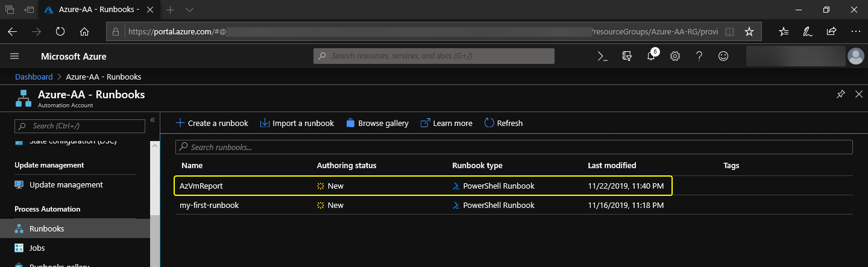Screen dimensions: 868x267
Task: Click the feedback smiley icon
Action: coord(723,56)
